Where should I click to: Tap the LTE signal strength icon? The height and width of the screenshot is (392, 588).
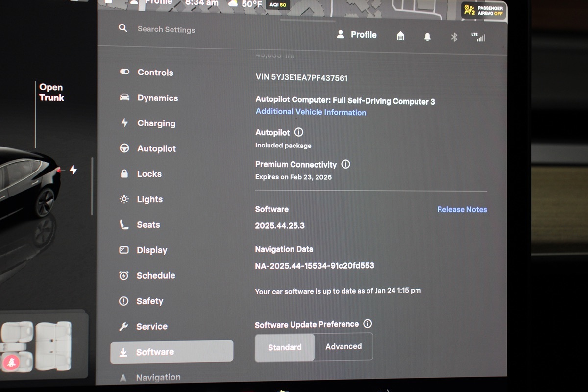[478, 37]
